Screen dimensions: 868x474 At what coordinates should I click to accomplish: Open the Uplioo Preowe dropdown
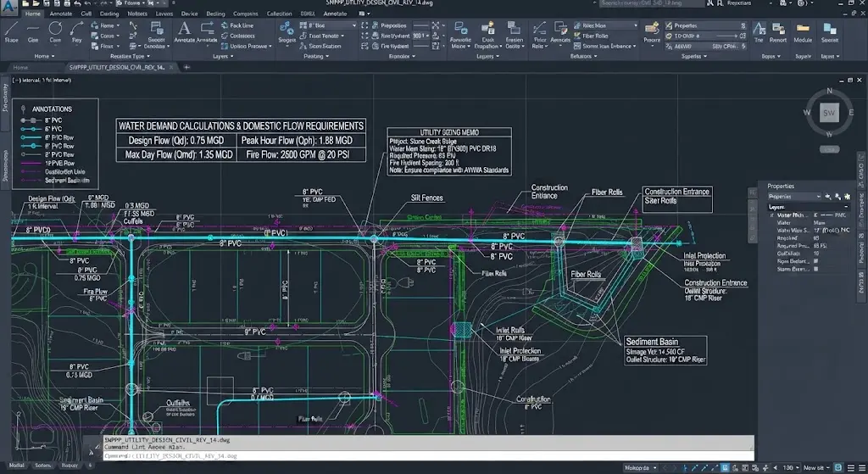point(247,46)
